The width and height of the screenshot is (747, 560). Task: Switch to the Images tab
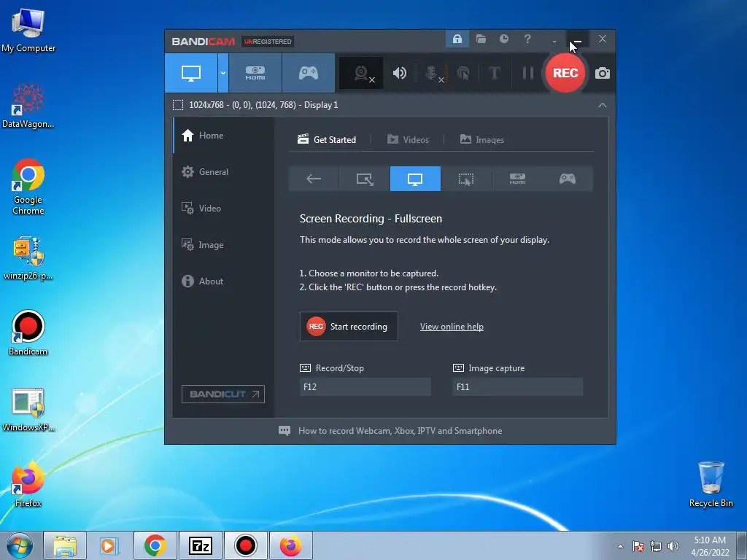point(481,139)
